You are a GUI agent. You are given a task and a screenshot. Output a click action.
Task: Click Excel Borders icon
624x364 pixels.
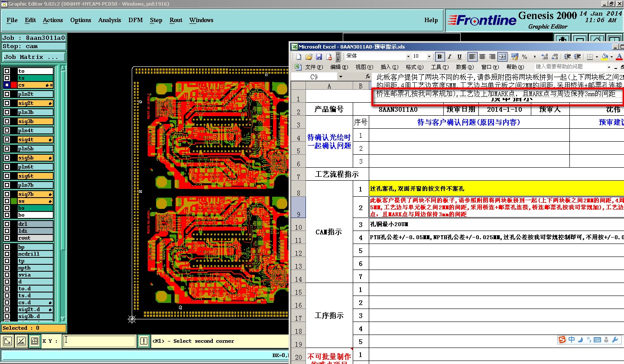590,57
